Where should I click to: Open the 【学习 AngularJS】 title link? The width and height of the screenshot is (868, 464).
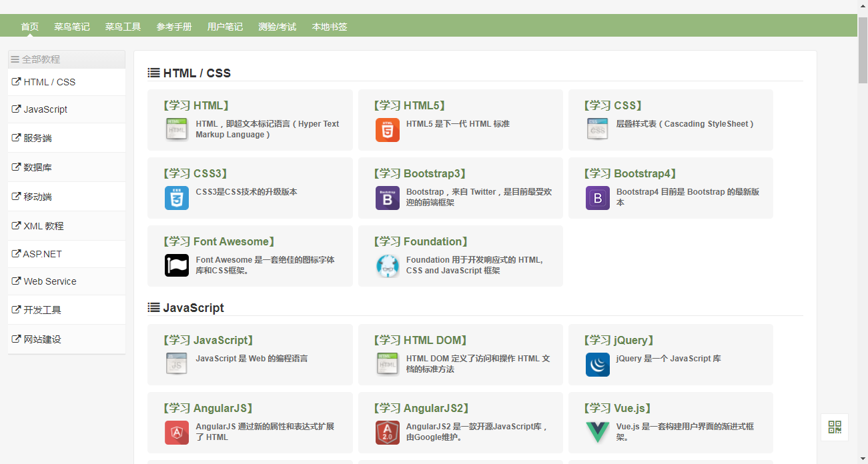pyautogui.click(x=207, y=408)
